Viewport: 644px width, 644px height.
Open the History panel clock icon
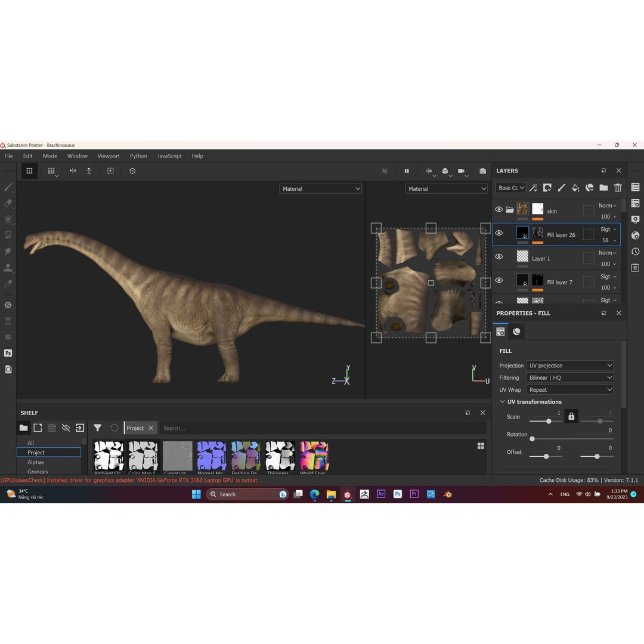pos(636,252)
